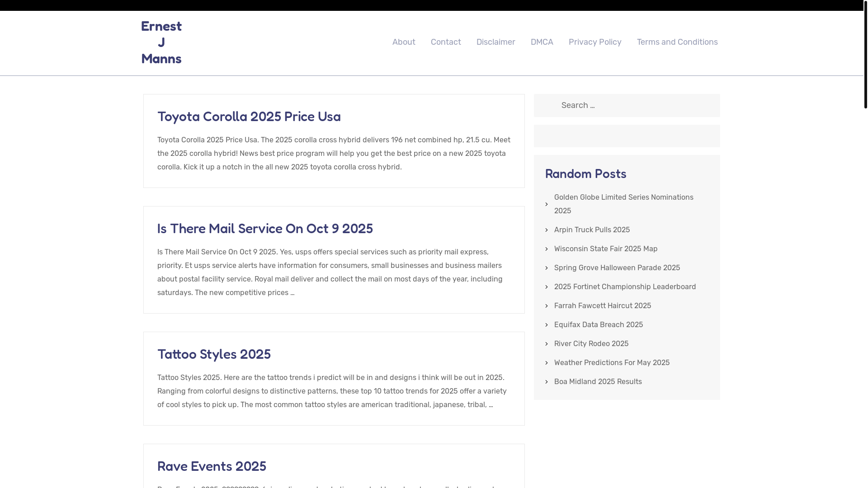
Task: Open the Tattoo Styles 2025 post title
Action: click(x=214, y=354)
